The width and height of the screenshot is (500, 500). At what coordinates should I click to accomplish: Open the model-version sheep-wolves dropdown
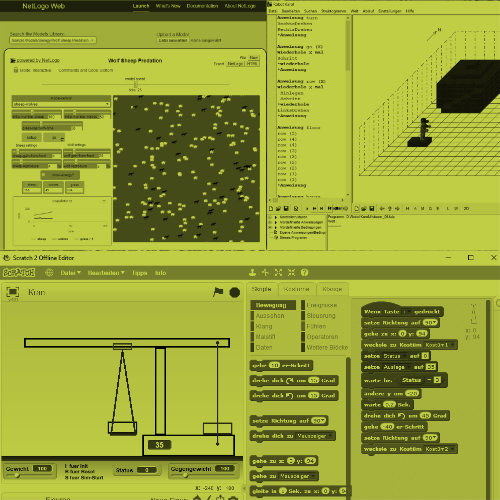pos(61,104)
